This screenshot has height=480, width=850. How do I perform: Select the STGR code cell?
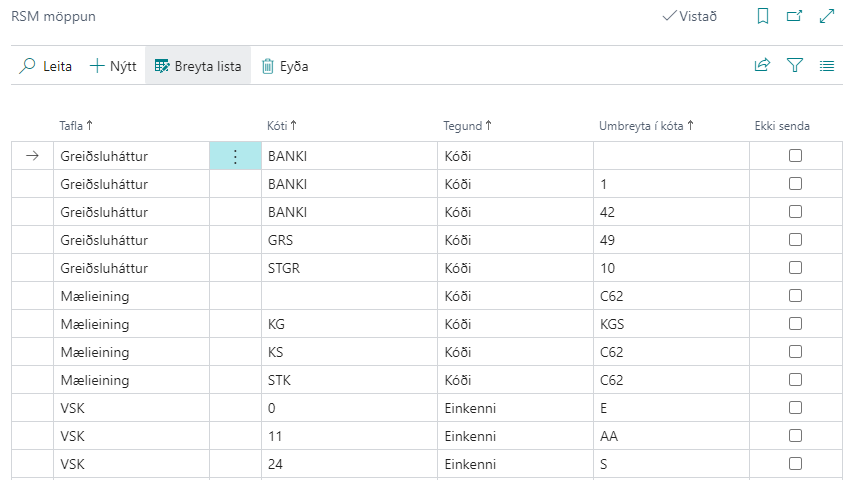284,268
